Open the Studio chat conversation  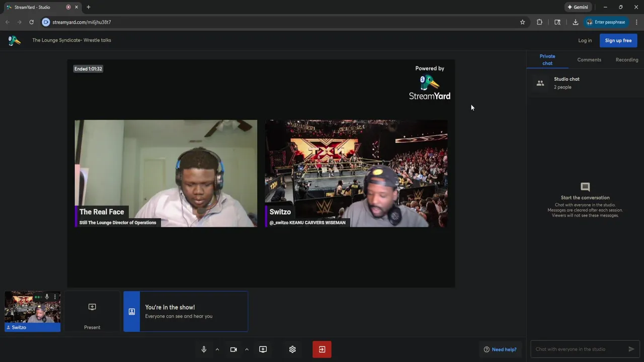(x=585, y=83)
